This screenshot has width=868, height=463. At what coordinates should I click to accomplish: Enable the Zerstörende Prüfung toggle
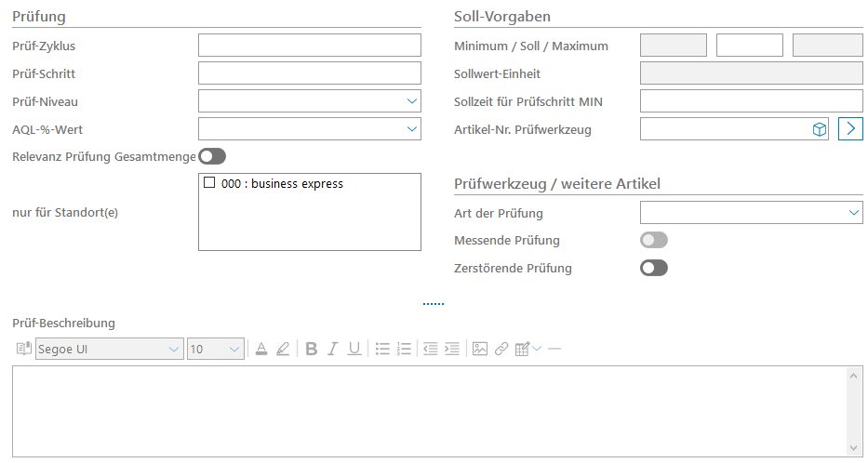coord(653,268)
